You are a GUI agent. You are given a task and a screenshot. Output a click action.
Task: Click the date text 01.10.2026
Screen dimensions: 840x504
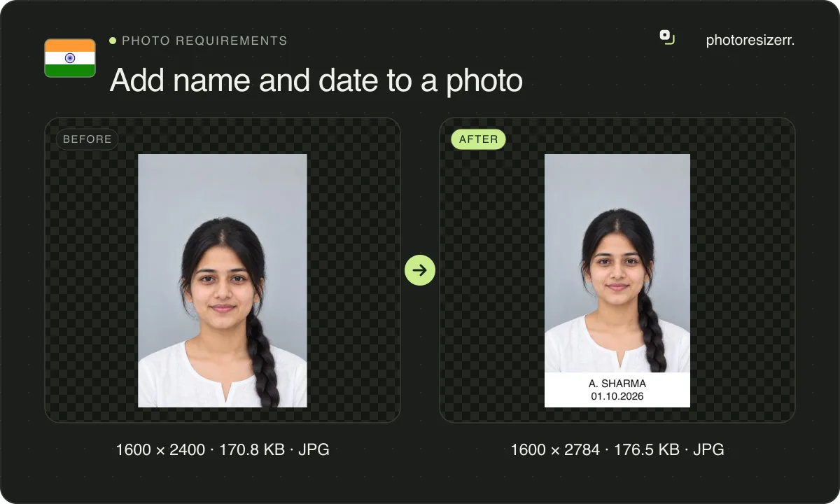tap(617, 396)
